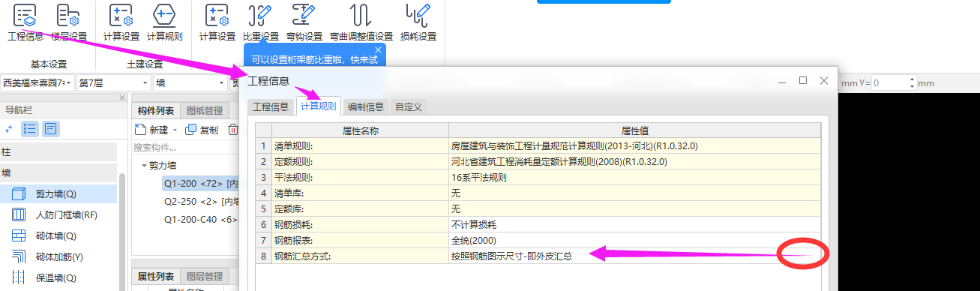Switch to the 图层管理 tab
The image size is (980, 291).
(x=204, y=277)
